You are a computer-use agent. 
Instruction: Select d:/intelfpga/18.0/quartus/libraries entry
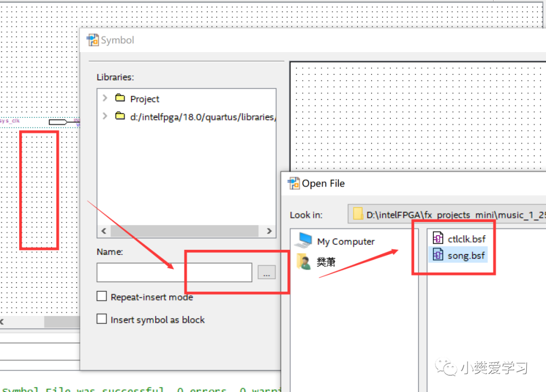coord(203,117)
